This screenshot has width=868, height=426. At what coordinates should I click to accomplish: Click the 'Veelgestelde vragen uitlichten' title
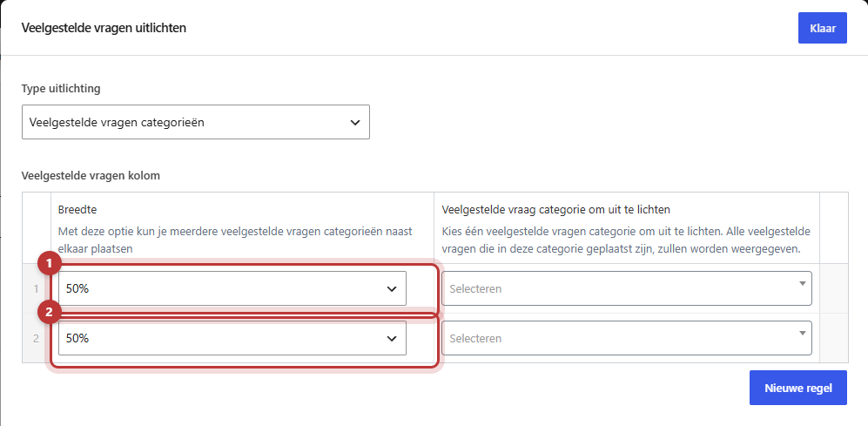point(104,28)
